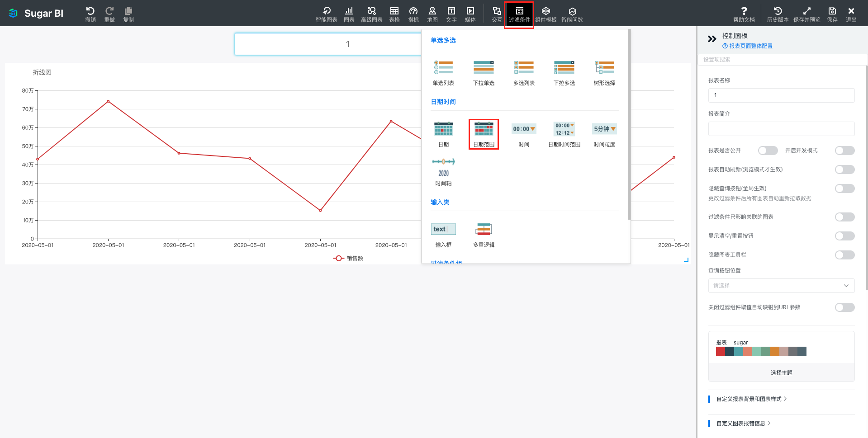The height and width of the screenshot is (438, 868).
Task: Click the 日期时间 section heading
Action: (443, 102)
